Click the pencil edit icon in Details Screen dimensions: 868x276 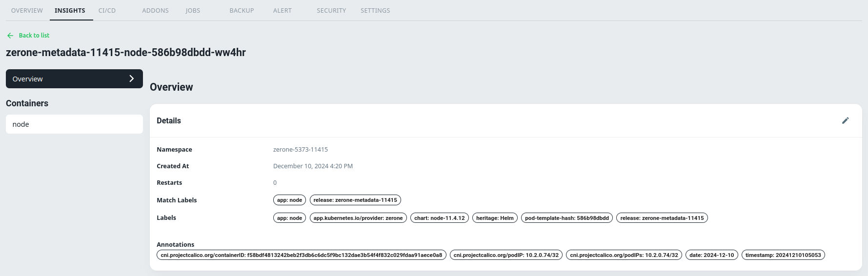point(846,120)
